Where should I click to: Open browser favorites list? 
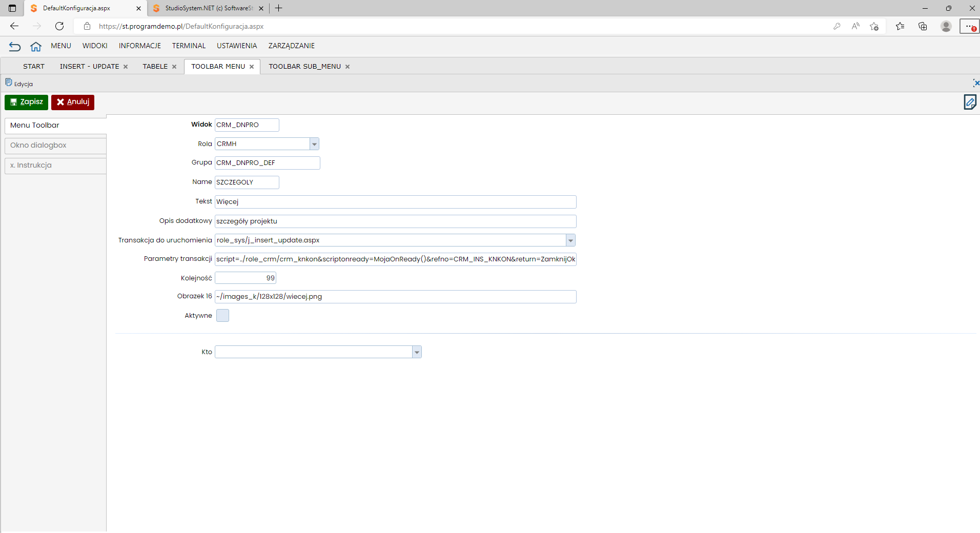900,26
